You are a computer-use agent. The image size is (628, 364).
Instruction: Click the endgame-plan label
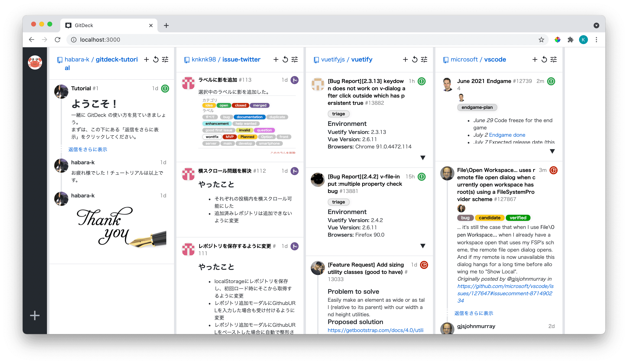[477, 107]
